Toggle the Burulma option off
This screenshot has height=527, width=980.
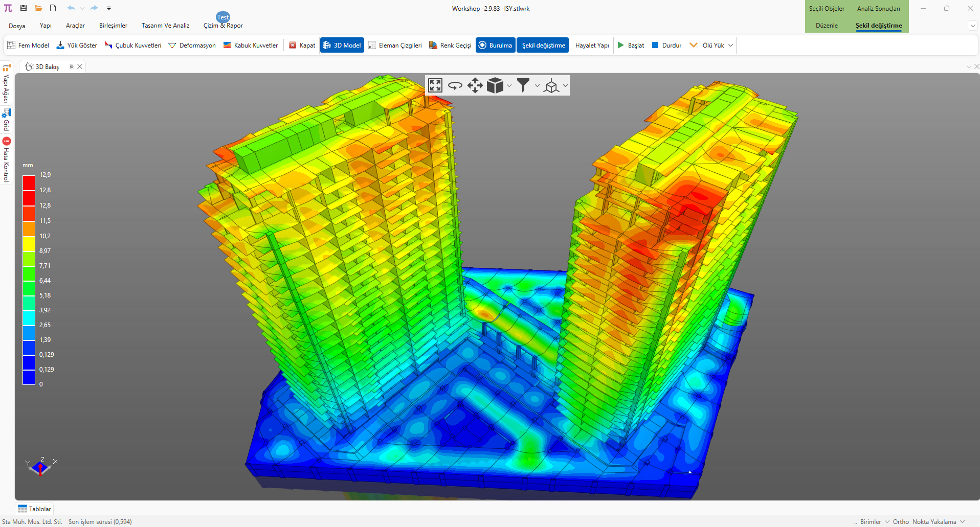[x=495, y=45]
